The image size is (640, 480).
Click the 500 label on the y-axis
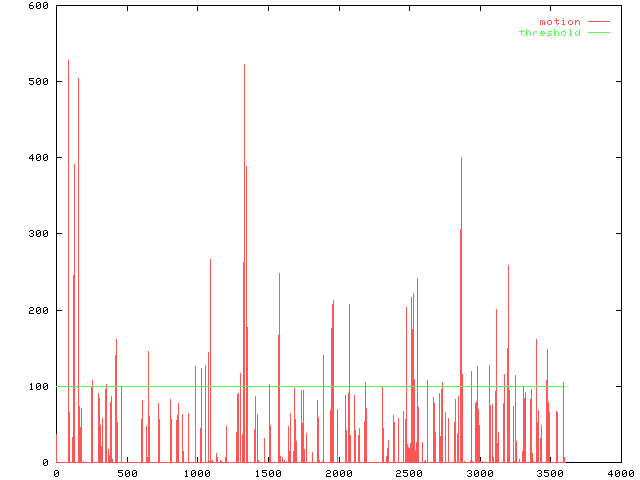point(38,82)
